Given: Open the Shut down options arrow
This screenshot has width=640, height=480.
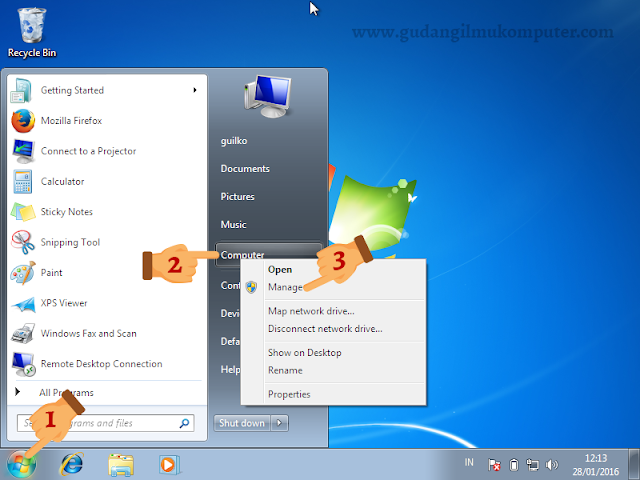Looking at the screenshot, I should 280,423.
